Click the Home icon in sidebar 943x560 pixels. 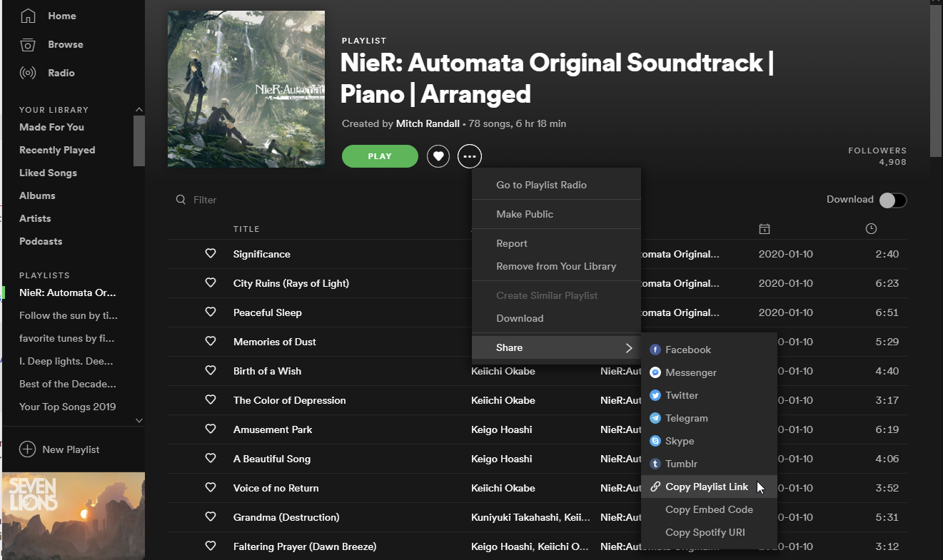pos(28,16)
